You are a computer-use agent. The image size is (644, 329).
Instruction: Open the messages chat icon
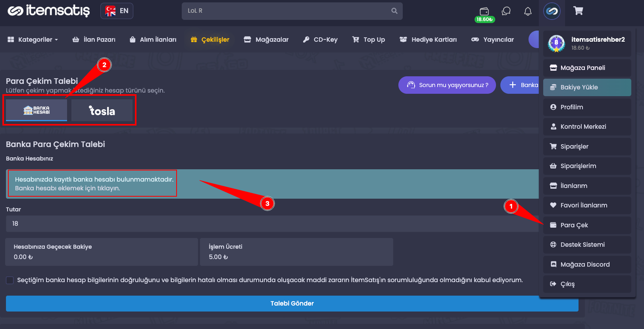(506, 11)
